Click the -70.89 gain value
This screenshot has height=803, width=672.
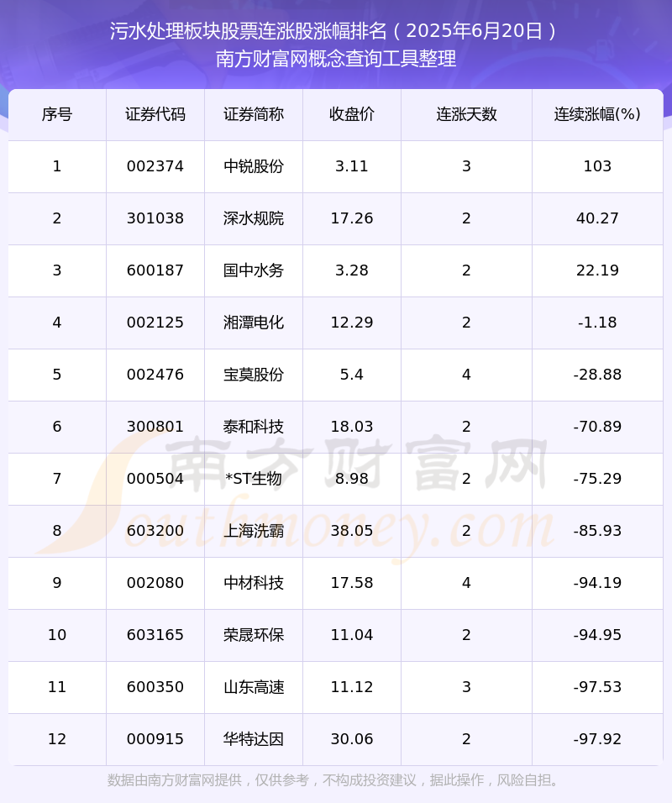point(597,427)
